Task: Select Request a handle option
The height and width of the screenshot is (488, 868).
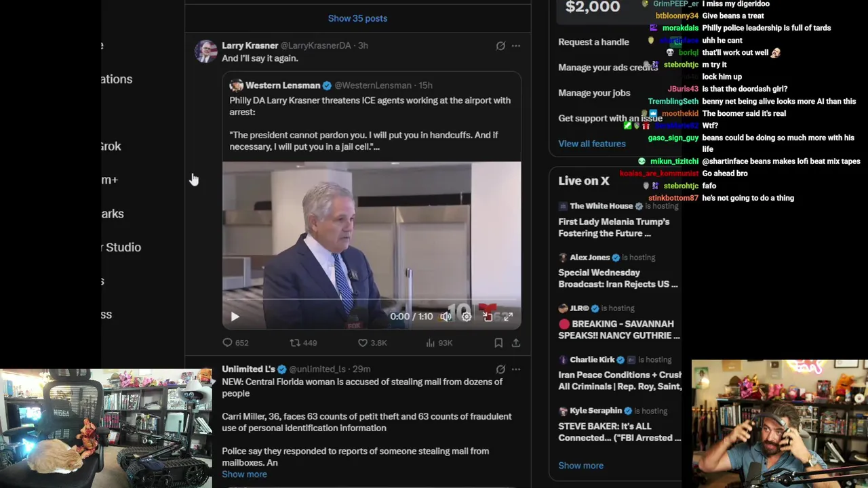Action: click(593, 42)
